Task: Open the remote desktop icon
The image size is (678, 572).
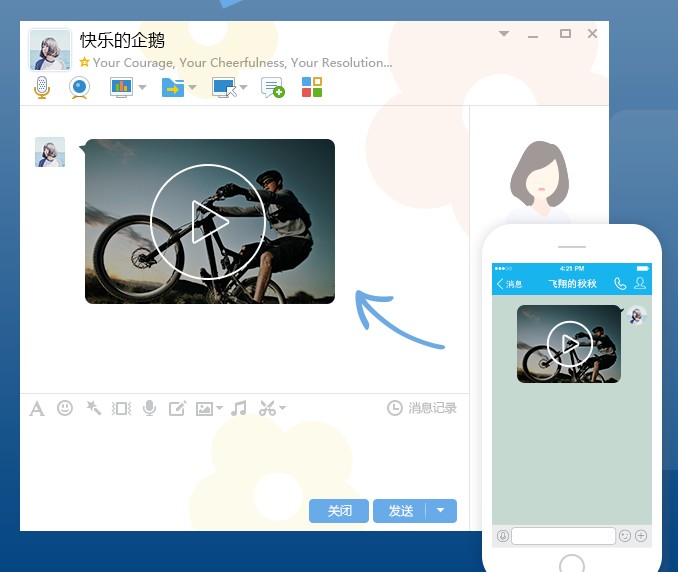Action: [224, 87]
